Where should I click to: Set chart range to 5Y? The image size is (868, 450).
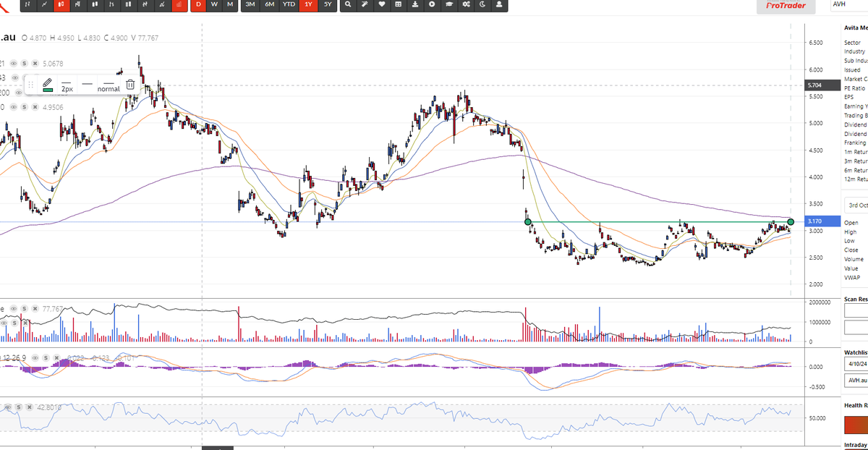pyautogui.click(x=328, y=4)
